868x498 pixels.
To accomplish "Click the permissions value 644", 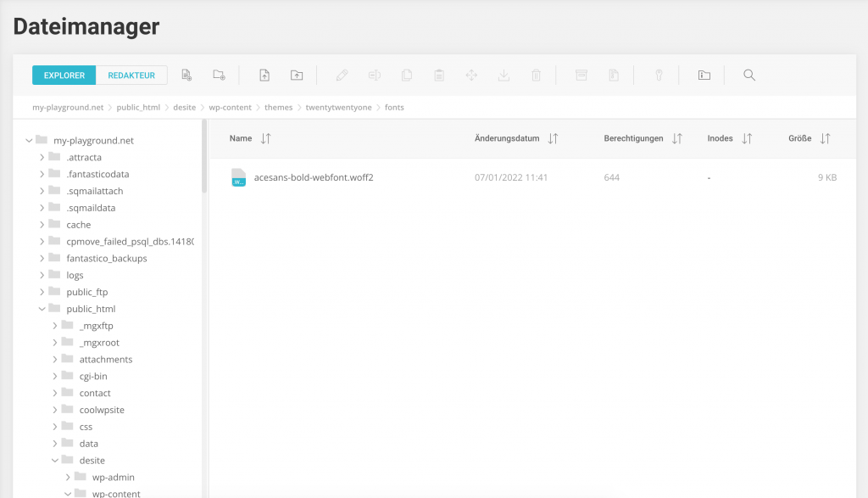I will coord(612,177).
